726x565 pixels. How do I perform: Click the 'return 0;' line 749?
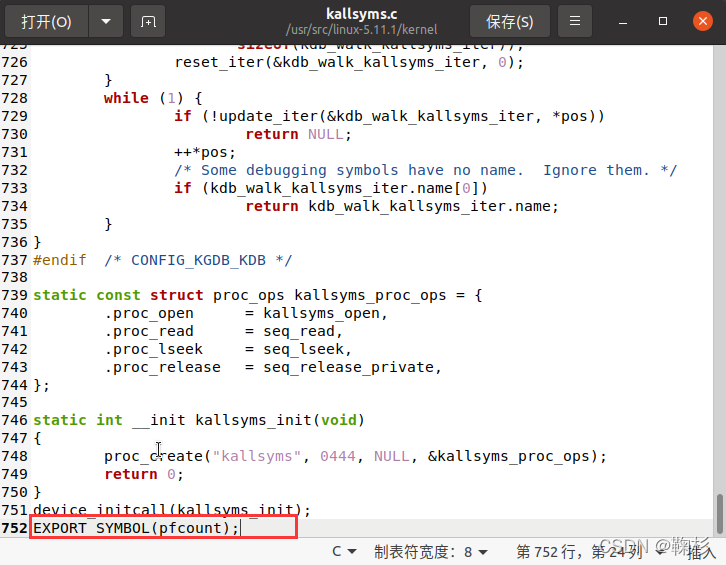tap(144, 474)
